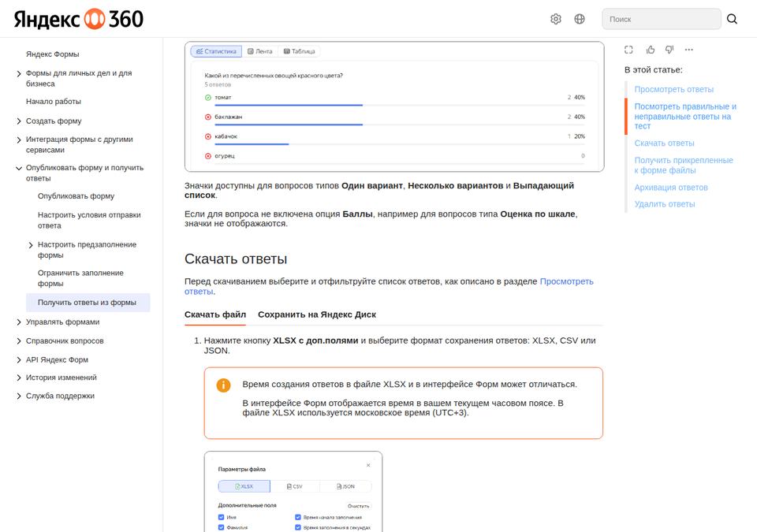Jump to Удалить ответы section
This screenshot has height=532, width=757.
tap(665, 203)
